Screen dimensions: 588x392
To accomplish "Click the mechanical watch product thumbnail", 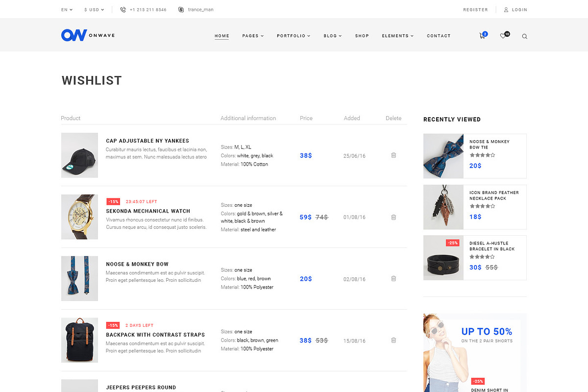I will click(79, 217).
